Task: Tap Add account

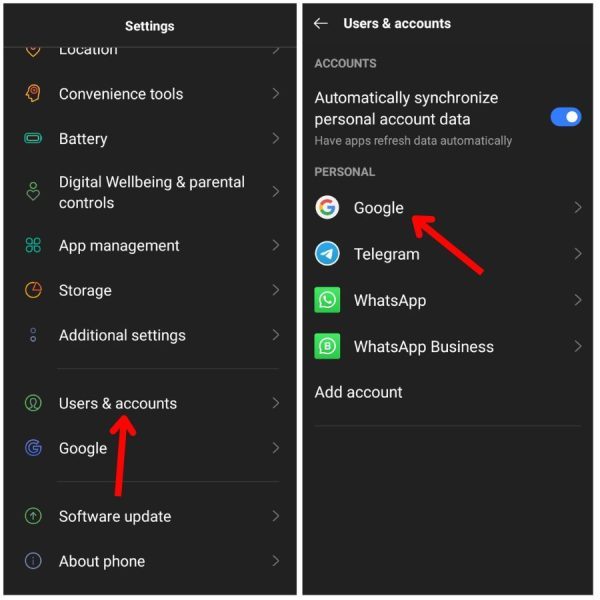Action: point(359,392)
